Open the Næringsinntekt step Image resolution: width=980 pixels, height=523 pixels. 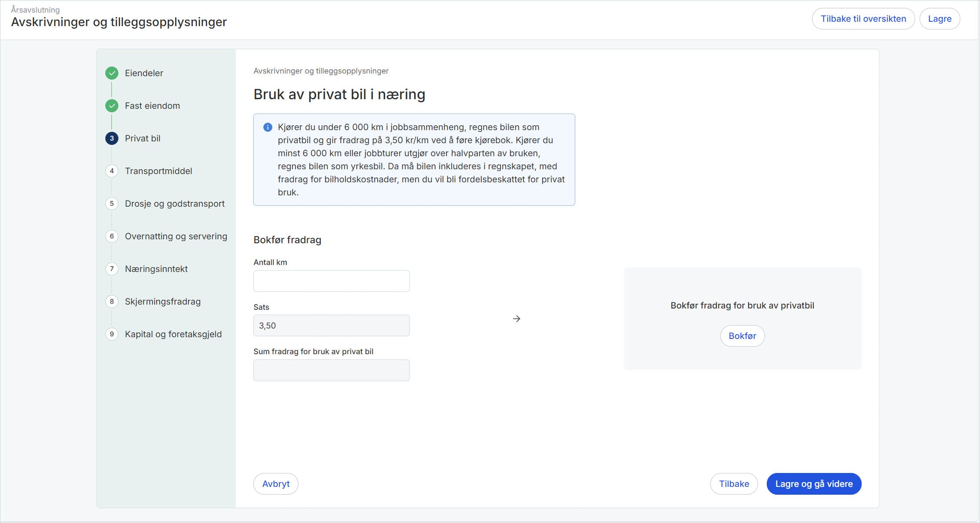tap(156, 269)
